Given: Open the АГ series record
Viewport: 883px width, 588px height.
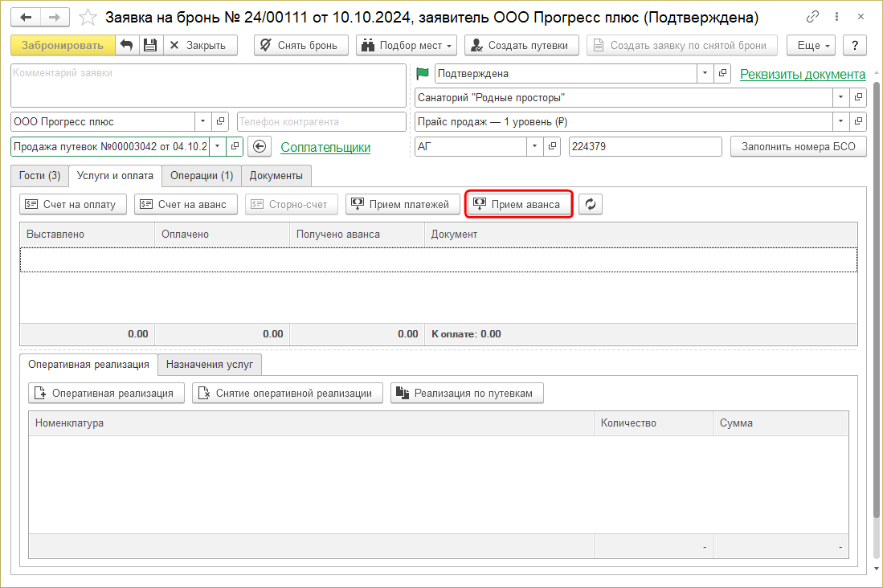Looking at the screenshot, I should pyautogui.click(x=553, y=146).
